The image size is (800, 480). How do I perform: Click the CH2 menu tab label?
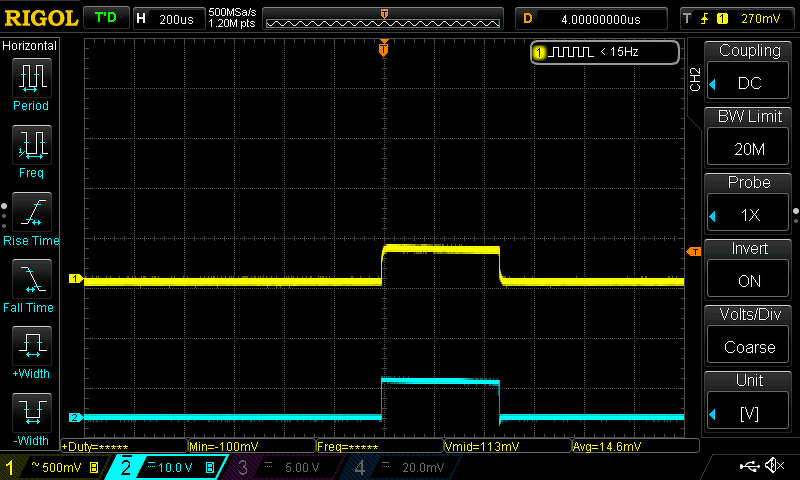point(694,79)
